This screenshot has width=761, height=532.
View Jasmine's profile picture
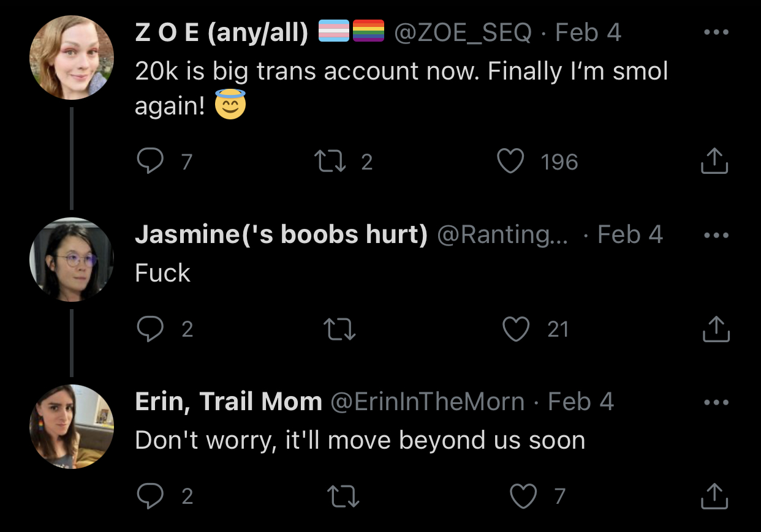pos(72,260)
